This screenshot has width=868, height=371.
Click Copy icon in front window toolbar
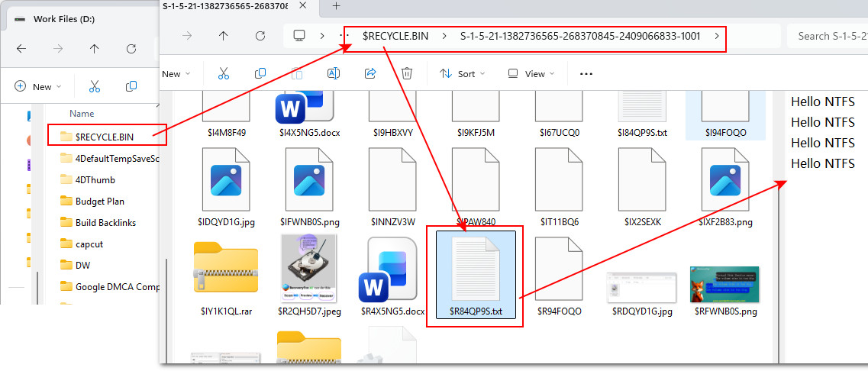point(260,73)
